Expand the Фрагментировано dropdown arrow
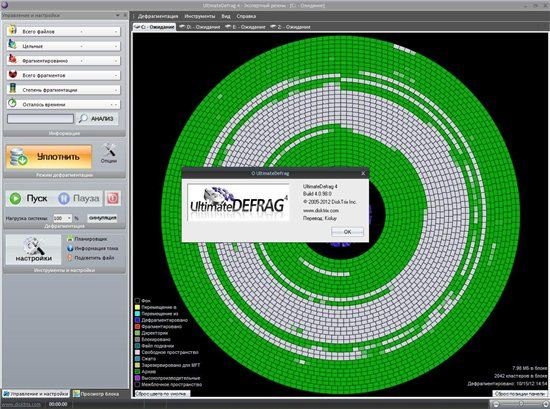This screenshot has height=409, width=550. [116, 61]
